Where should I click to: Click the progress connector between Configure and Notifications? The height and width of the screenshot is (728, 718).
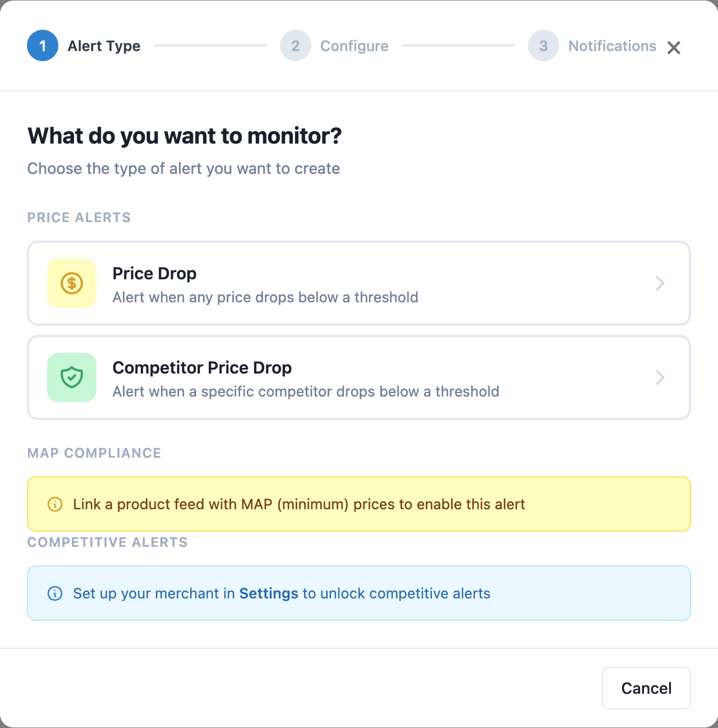pyautogui.click(x=459, y=45)
